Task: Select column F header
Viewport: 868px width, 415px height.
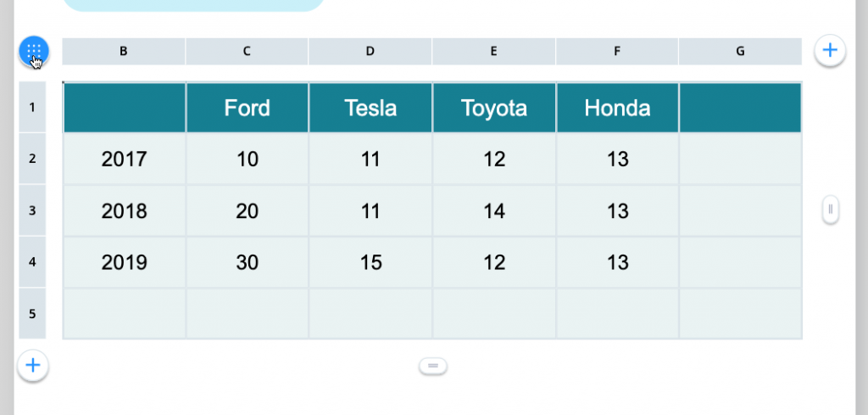Action: [617, 51]
